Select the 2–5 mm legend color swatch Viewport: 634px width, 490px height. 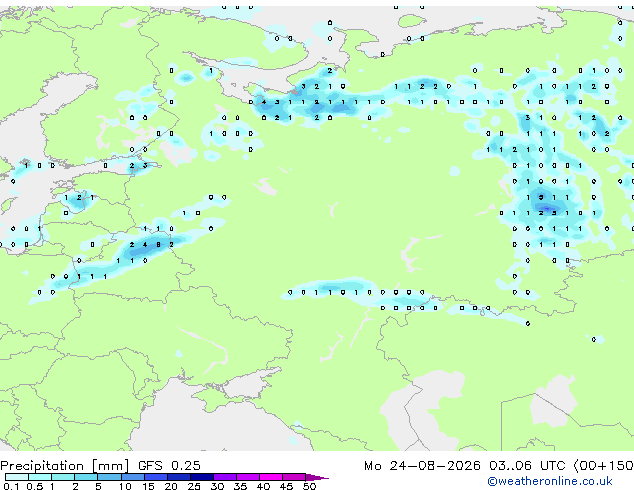[x=86, y=477]
